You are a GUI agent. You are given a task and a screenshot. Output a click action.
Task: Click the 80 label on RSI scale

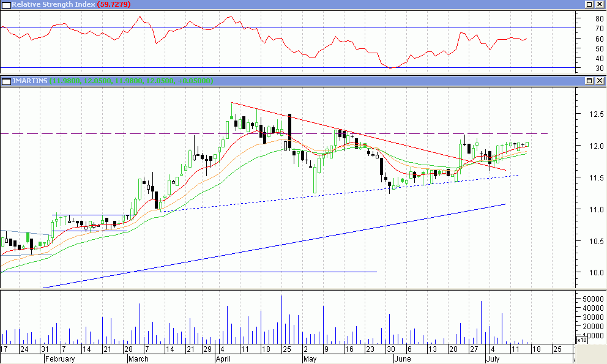599,18
